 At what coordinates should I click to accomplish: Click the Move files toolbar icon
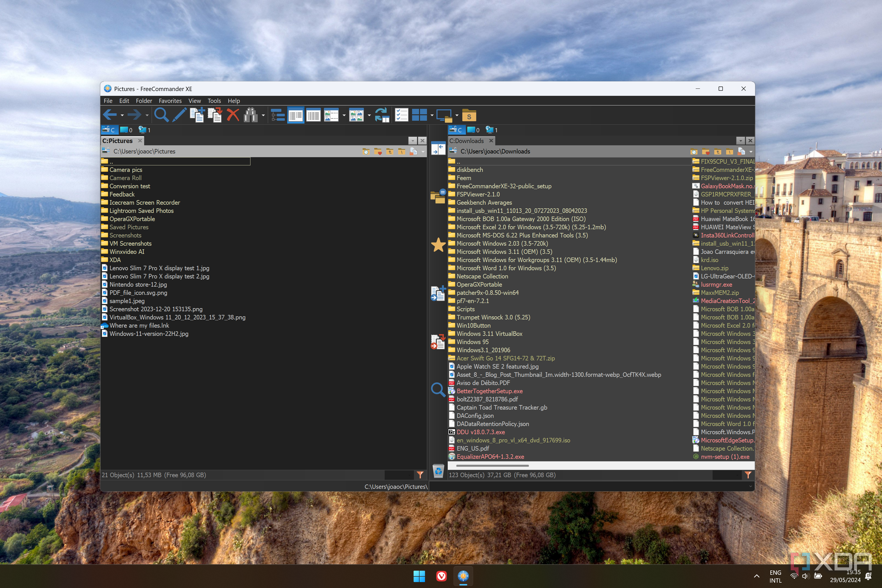pyautogui.click(x=215, y=115)
